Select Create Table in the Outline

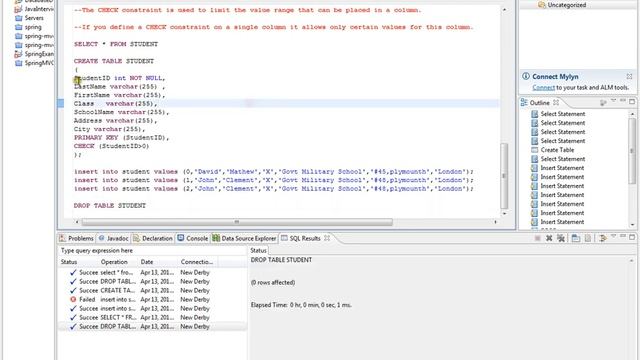(557, 150)
